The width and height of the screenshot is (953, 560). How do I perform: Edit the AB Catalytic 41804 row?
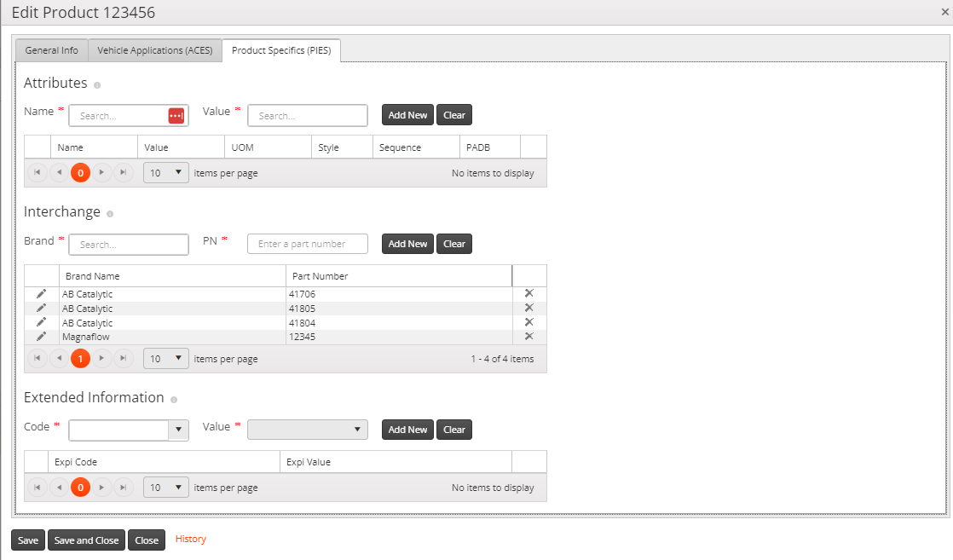41,323
